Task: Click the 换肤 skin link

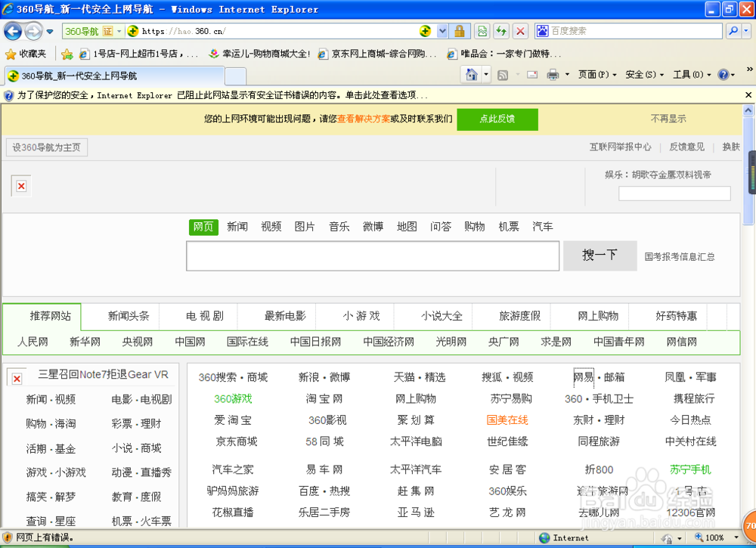Action: (730, 147)
